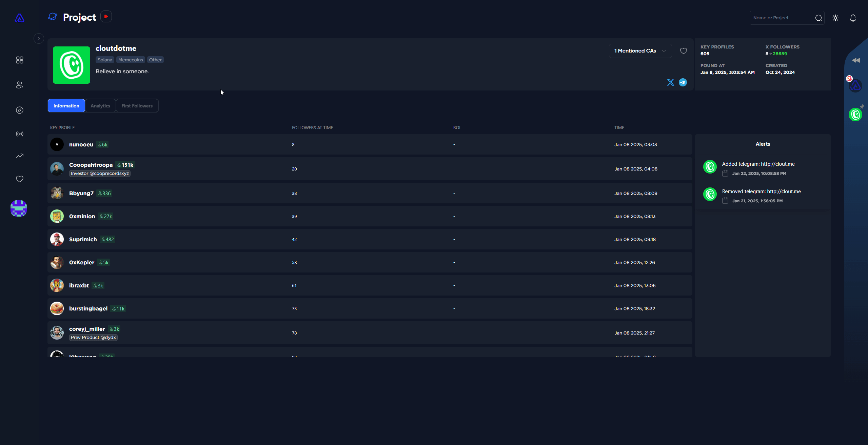Click the notifications bell icon
The width and height of the screenshot is (868, 445).
[x=853, y=18]
